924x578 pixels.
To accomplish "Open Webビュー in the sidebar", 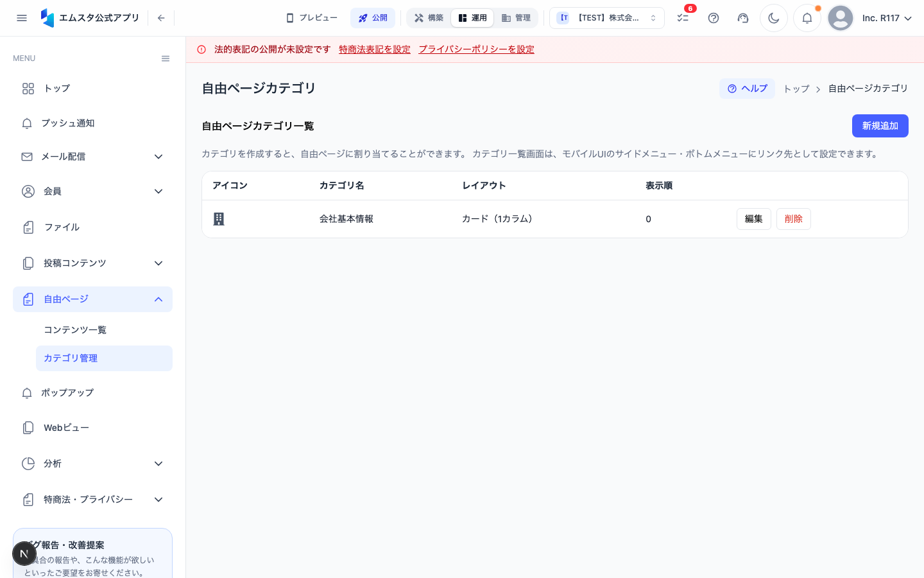I will pos(92,428).
